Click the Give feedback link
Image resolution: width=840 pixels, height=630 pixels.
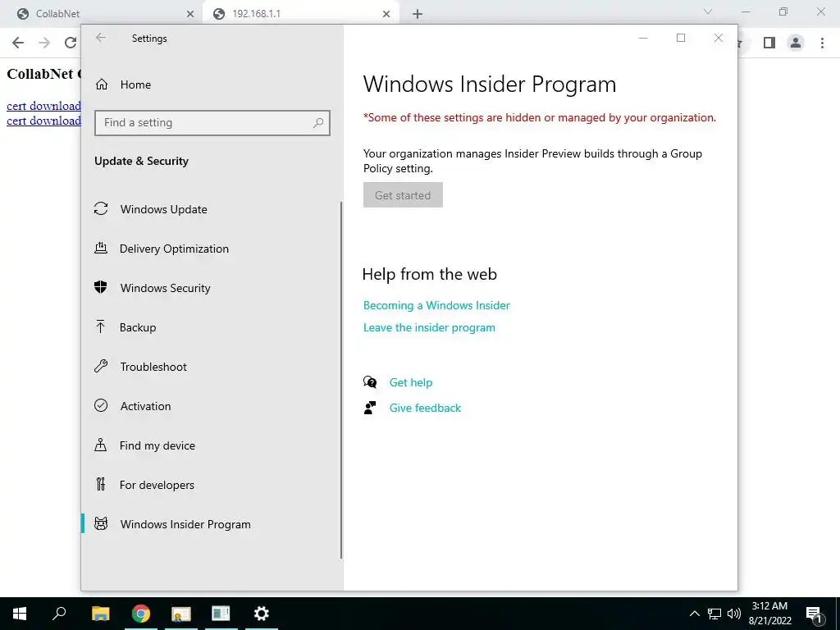426,408
